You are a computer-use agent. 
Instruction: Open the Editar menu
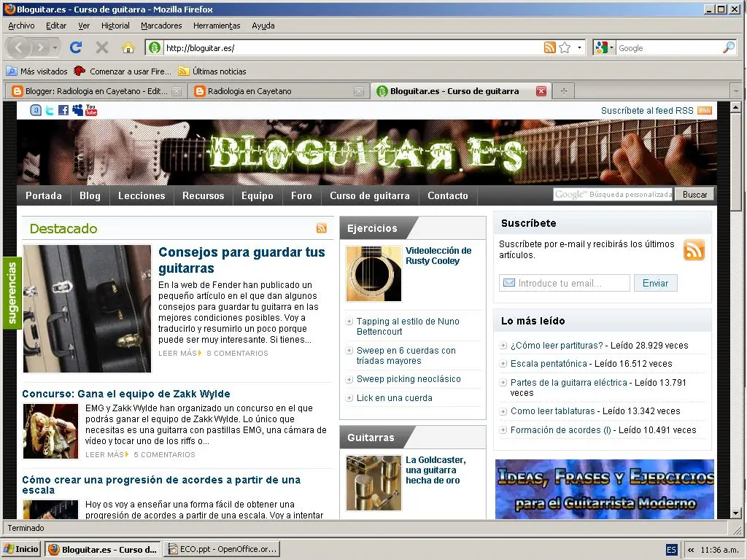[56, 26]
